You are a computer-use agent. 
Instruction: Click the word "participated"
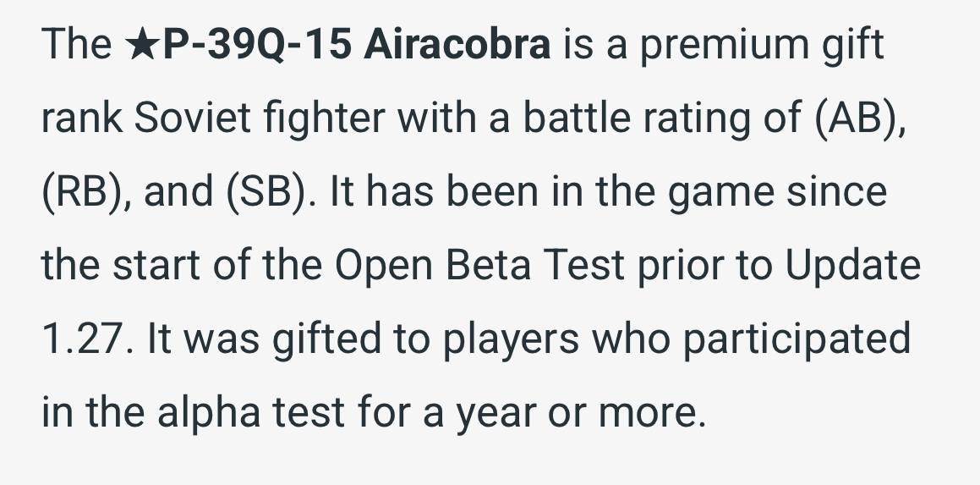(797, 339)
